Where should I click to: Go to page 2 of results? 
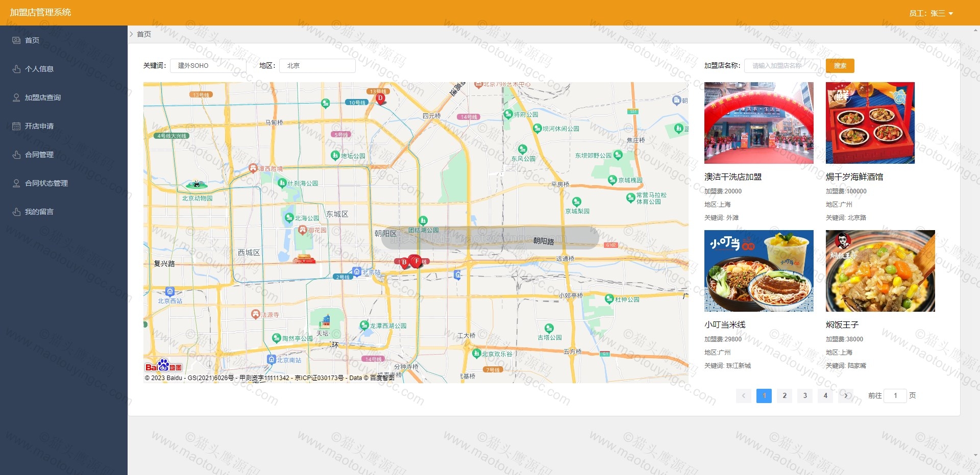(785, 395)
